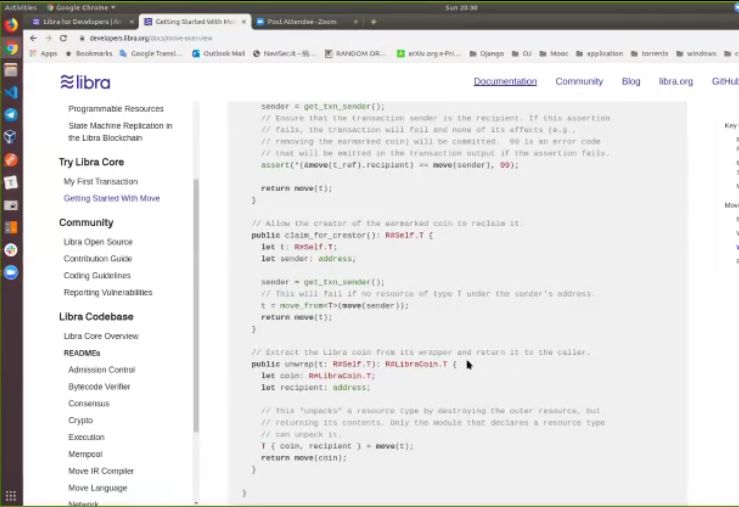Open Getting Started With Move sidebar link

tap(112, 198)
